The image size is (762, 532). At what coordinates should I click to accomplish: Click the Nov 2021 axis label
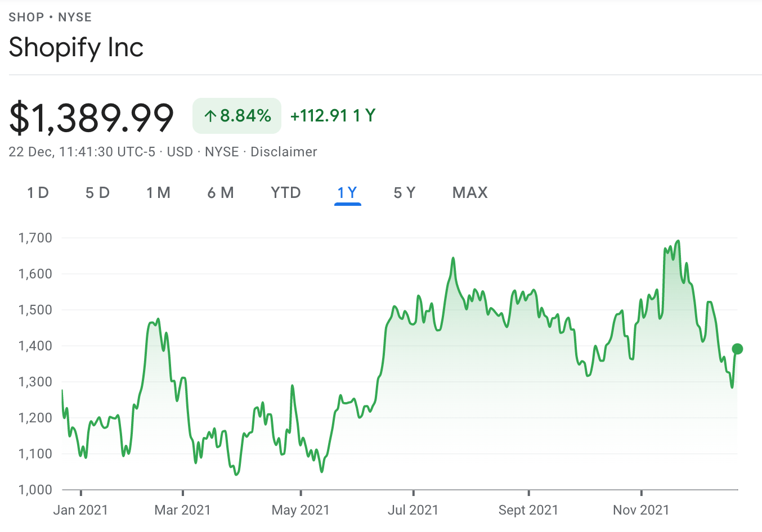641,510
